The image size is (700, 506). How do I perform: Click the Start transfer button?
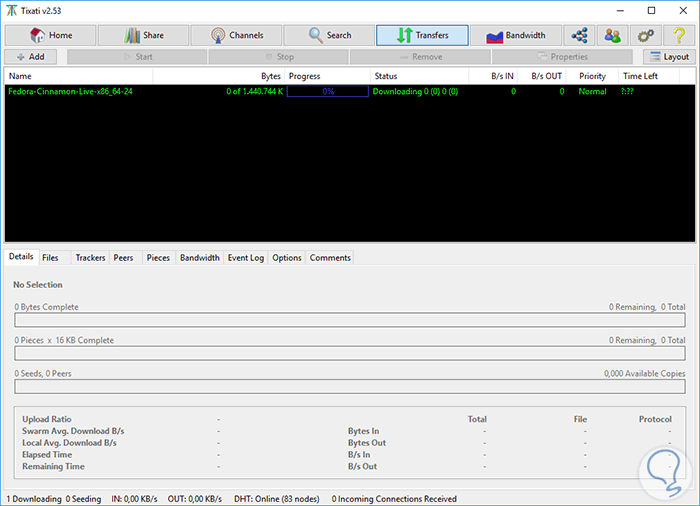point(137,57)
